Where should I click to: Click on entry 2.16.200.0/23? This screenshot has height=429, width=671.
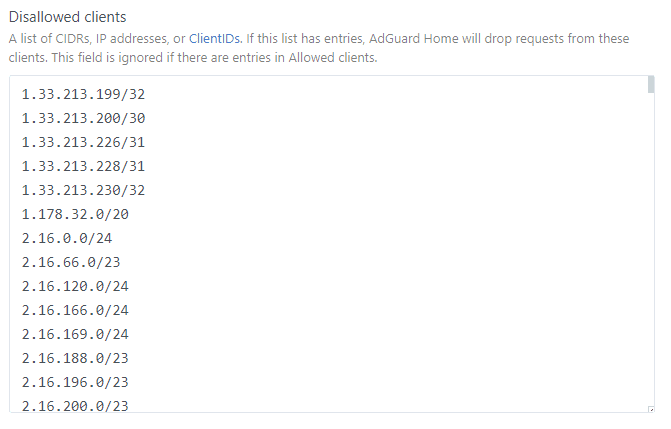click(x=75, y=405)
